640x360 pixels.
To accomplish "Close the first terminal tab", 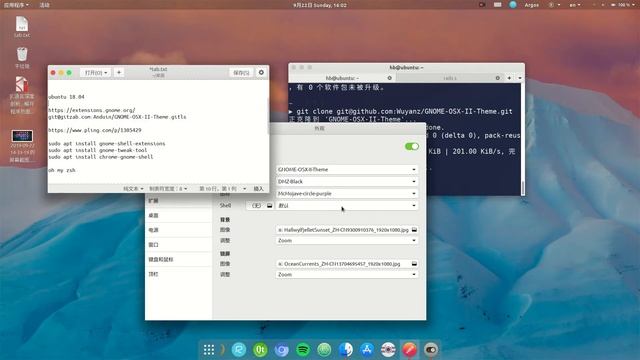I will pyautogui.click(x=389, y=78).
